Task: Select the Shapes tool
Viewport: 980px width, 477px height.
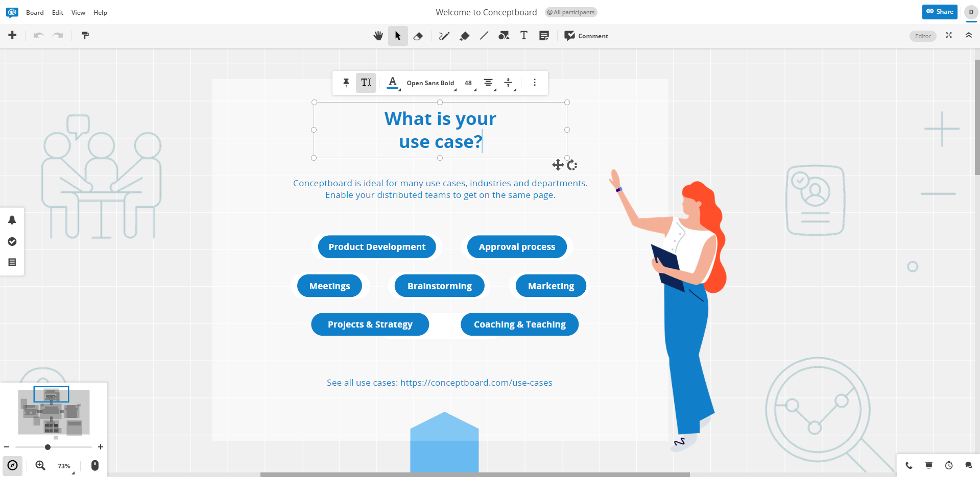Action: (504, 36)
